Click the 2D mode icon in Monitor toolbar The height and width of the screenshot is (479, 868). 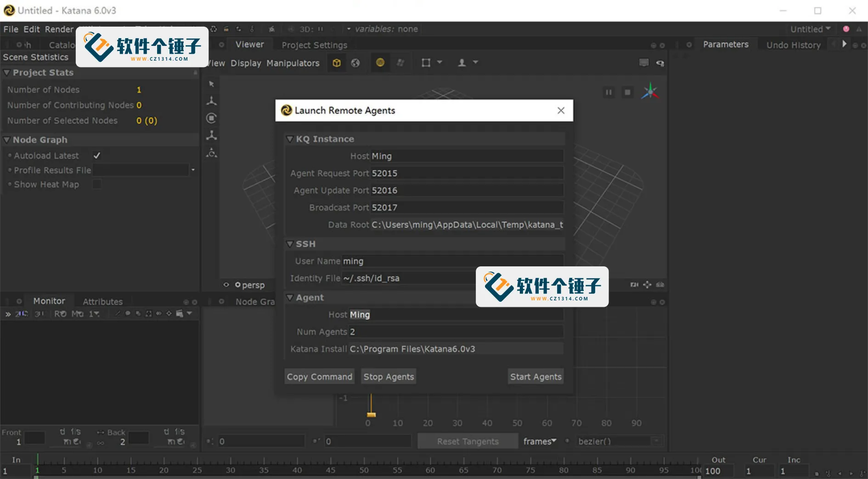click(x=22, y=314)
